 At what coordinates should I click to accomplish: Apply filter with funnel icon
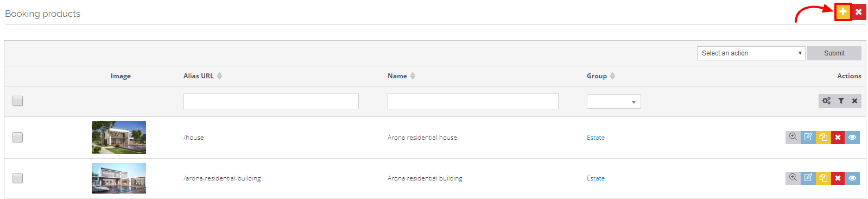click(x=841, y=101)
